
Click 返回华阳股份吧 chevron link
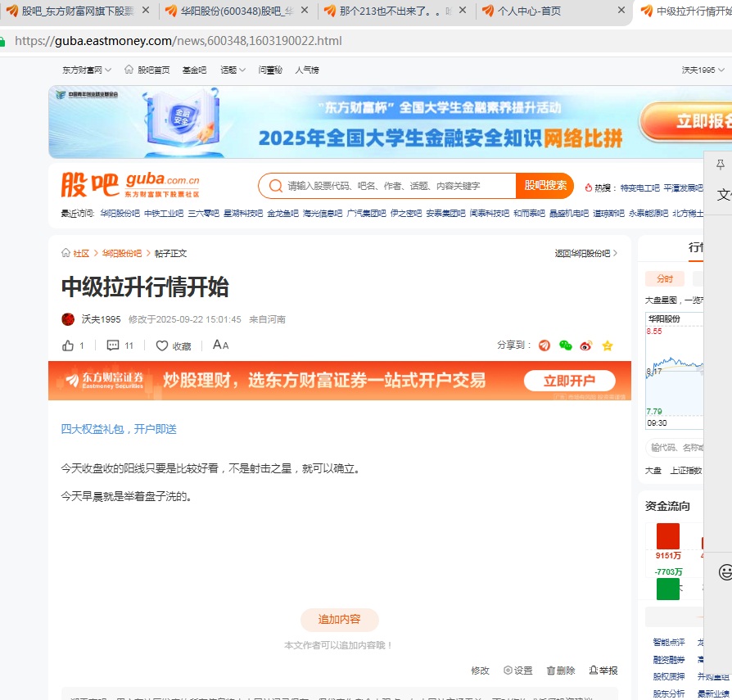[x=586, y=253]
